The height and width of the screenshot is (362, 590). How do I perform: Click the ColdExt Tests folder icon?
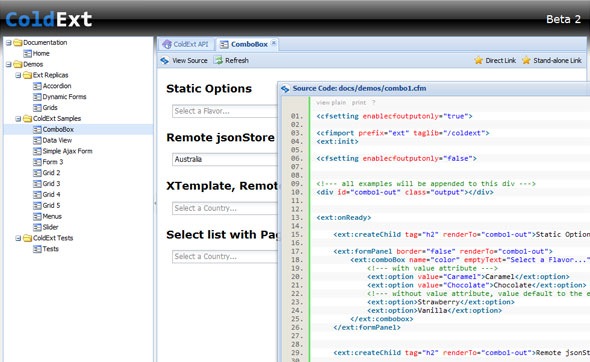[x=27, y=238]
